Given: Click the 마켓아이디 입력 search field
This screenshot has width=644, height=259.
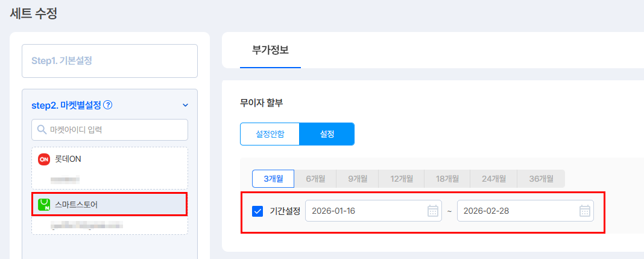Looking at the screenshot, I should tap(115, 129).
